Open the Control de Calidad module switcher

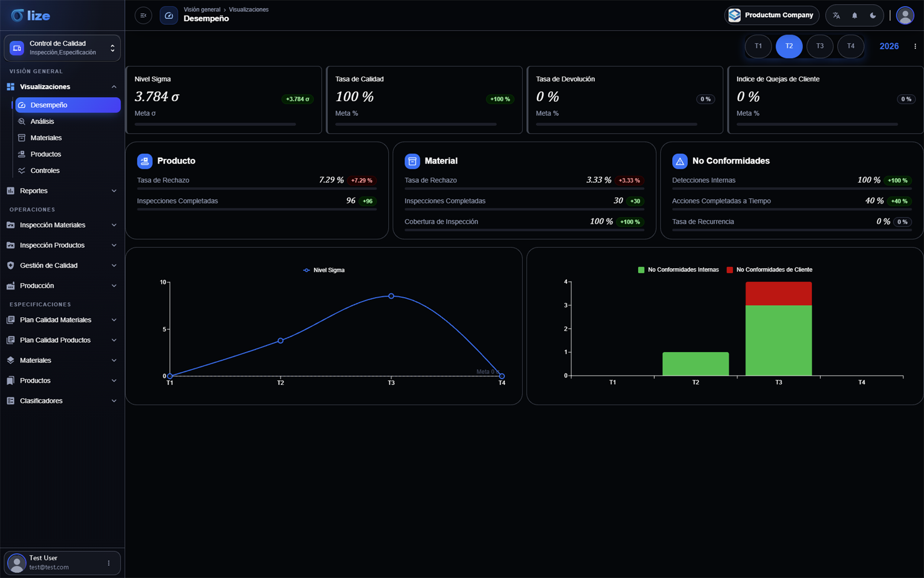(x=62, y=48)
